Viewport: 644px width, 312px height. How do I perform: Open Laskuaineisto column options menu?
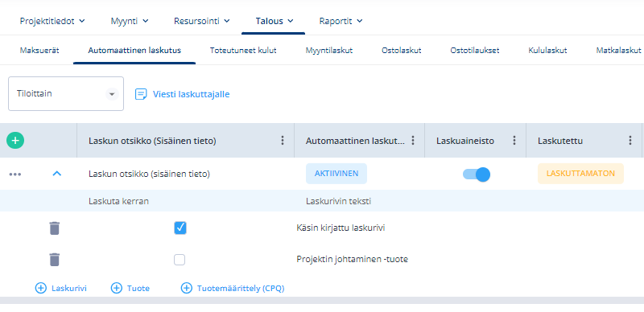[x=514, y=141]
